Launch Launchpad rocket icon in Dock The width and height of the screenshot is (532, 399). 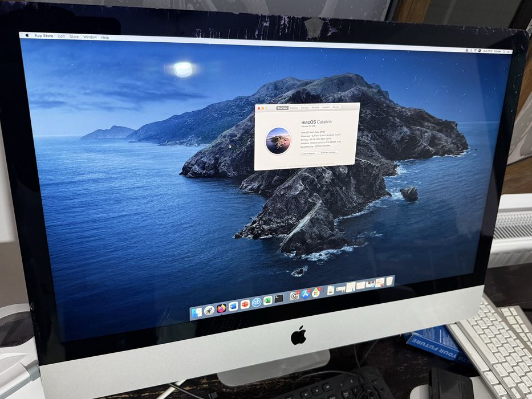tap(209, 310)
